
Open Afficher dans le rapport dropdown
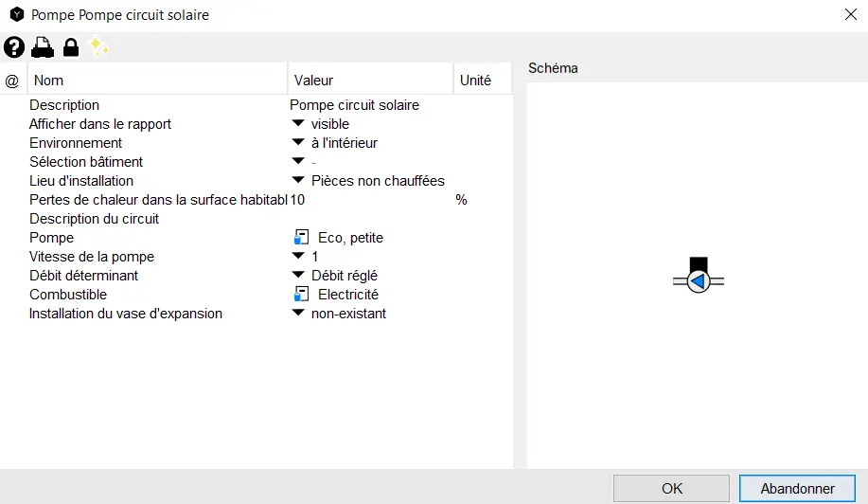pyautogui.click(x=298, y=124)
